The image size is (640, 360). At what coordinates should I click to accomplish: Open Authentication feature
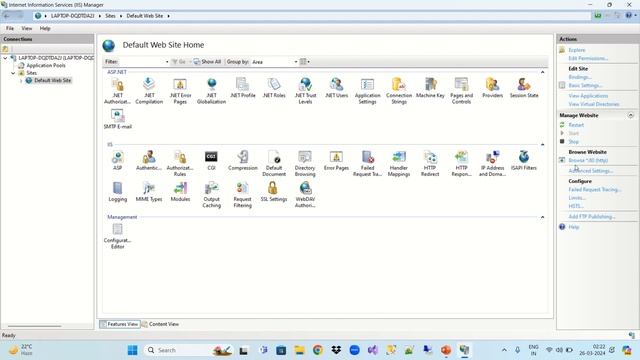(149, 160)
